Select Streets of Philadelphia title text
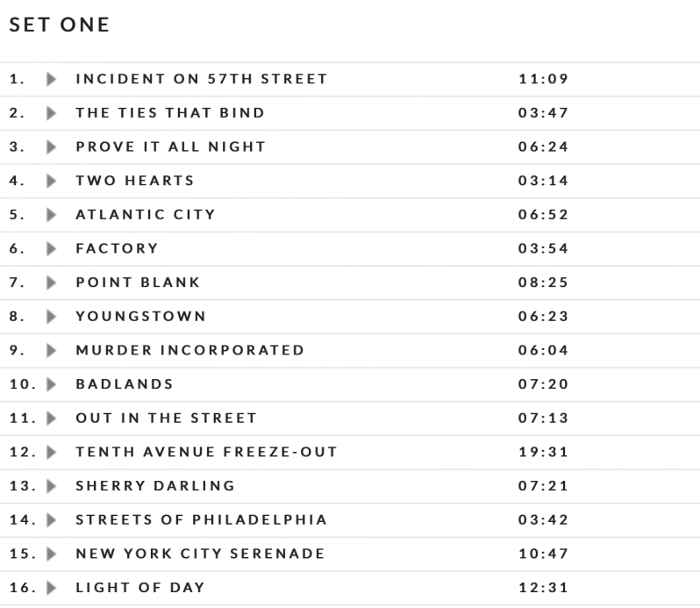Image resolution: width=700 pixels, height=608 pixels. pyautogui.click(x=201, y=520)
